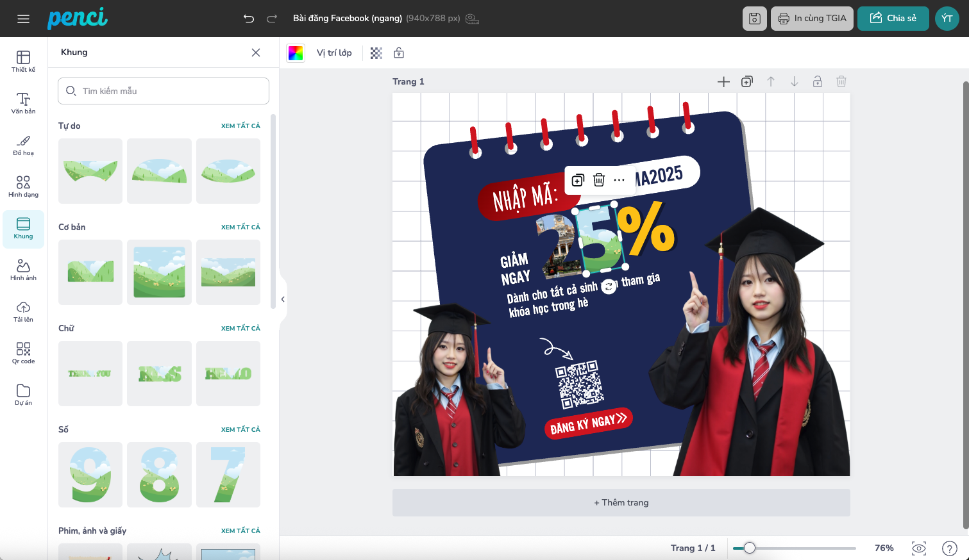
Task: Expand all Số frames via XEM TẤT CẢ
Action: coord(240,429)
